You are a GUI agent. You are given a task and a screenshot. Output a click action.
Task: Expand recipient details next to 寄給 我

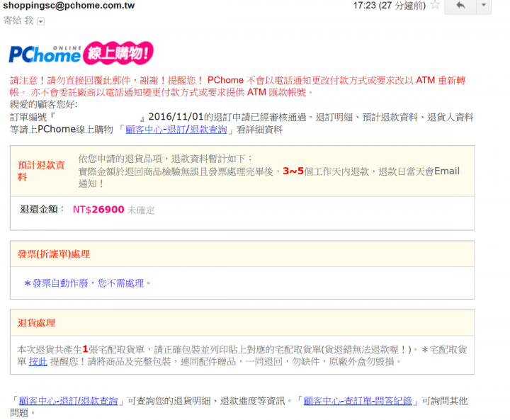pyautogui.click(x=40, y=21)
